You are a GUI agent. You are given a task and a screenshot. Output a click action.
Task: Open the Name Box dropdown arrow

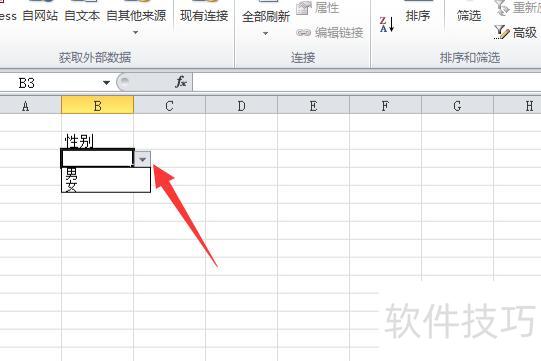[106, 83]
